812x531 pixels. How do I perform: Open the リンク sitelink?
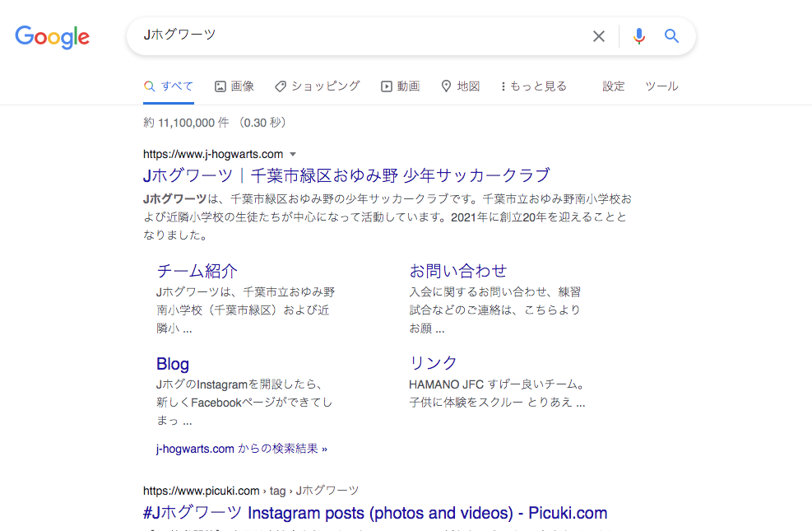[433, 362]
